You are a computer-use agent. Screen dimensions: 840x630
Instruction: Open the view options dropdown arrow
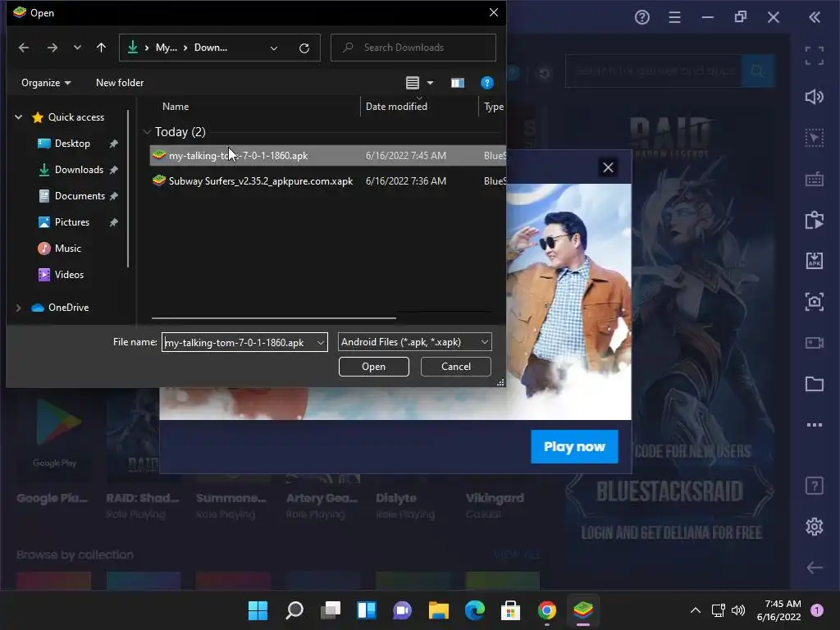pyautogui.click(x=430, y=83)
